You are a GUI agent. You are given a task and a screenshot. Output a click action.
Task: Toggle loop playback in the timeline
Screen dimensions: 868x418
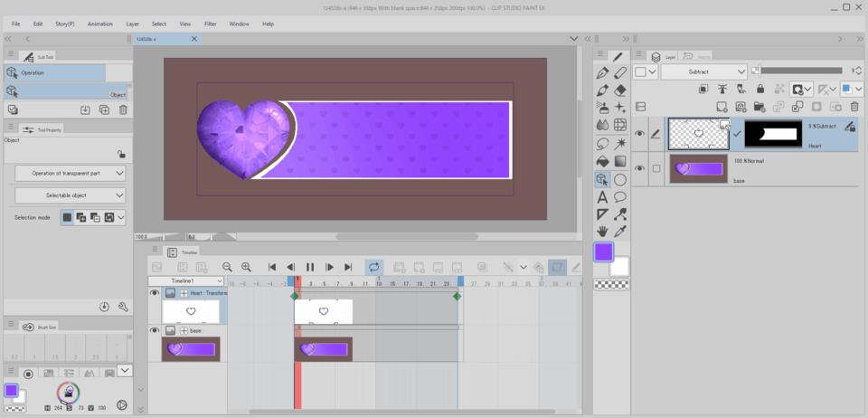(373, 268)
